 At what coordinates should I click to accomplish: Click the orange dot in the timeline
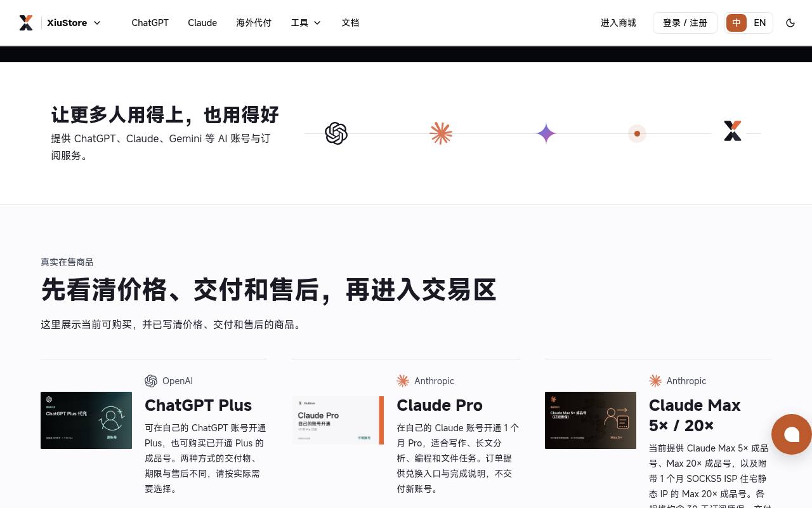637,133
